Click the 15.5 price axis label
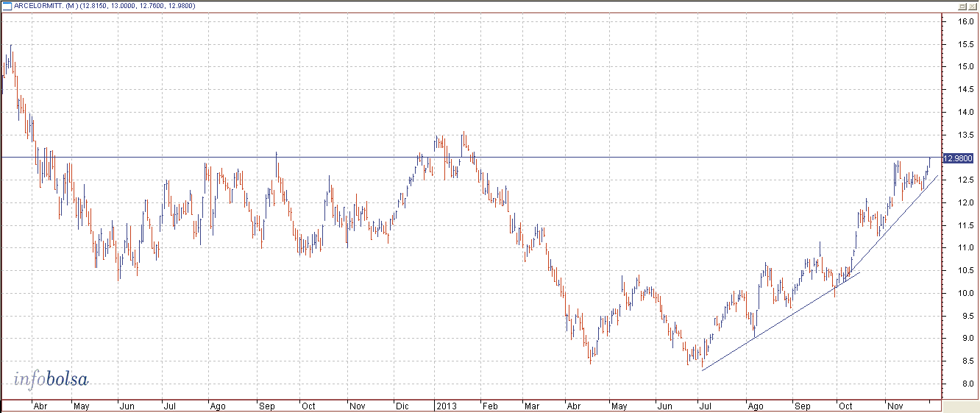The image size is (980, 413). pyautogui.click(x=965, y=44)
